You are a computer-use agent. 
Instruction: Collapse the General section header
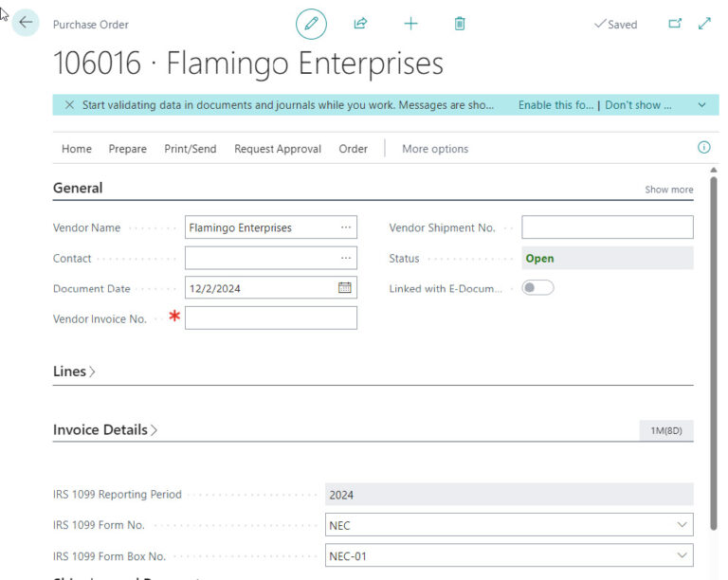pyautogui.click(x=78, y=188)
